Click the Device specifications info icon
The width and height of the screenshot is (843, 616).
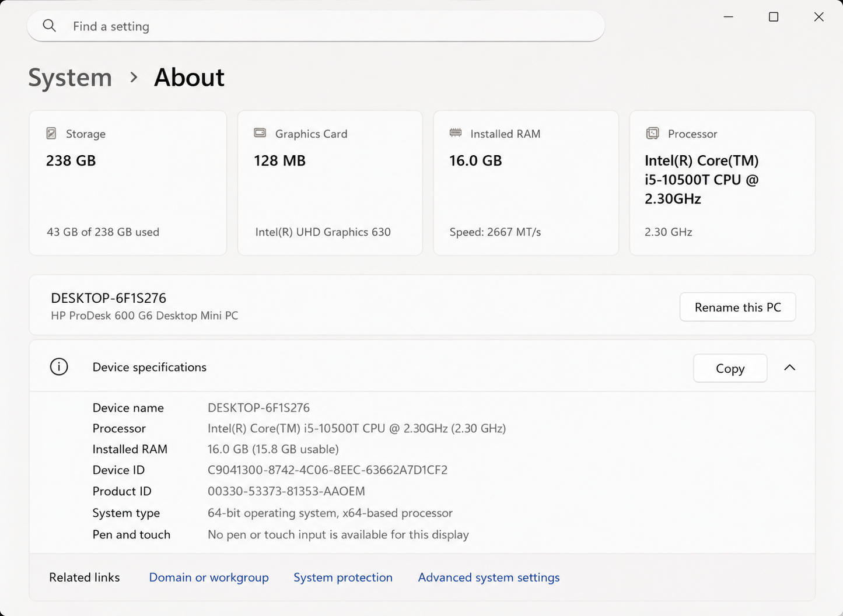[x=59, y=367]
